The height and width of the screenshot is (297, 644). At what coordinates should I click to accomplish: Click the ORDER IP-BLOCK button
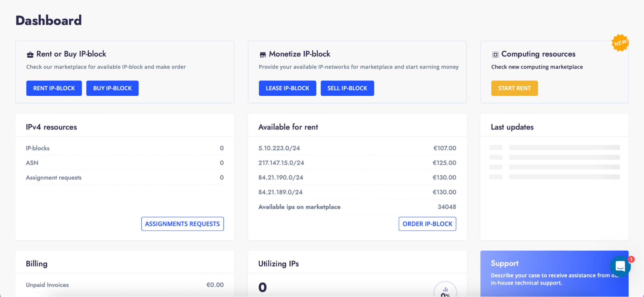pos(427,224)
